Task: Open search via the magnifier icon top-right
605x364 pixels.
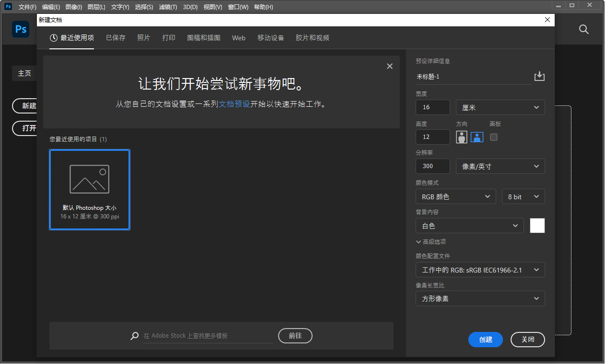Action: (x=583, y=29)
